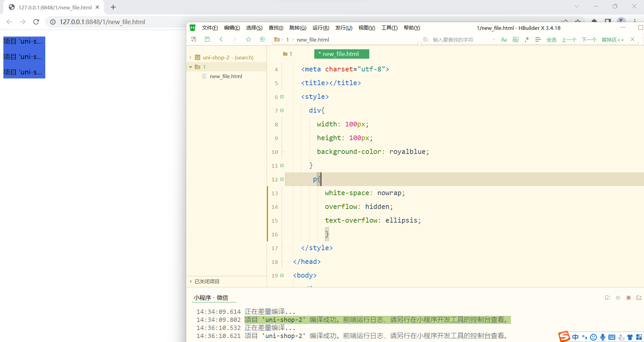Fold the div rule at line 7
The width and height of the screenshot is (644, 342).
(x=282, y=110)
